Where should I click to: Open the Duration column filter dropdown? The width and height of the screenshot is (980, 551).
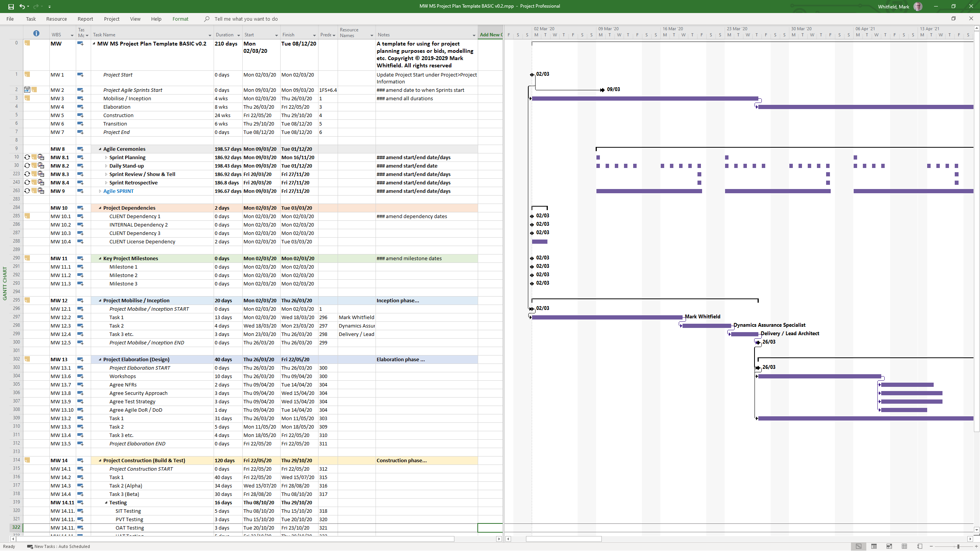tap(238, 35)
